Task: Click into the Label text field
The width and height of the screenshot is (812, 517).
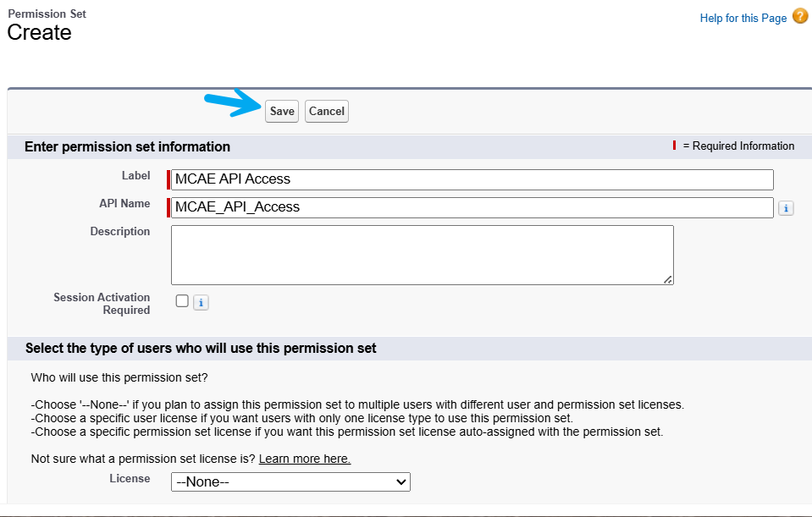Action: 472,179
